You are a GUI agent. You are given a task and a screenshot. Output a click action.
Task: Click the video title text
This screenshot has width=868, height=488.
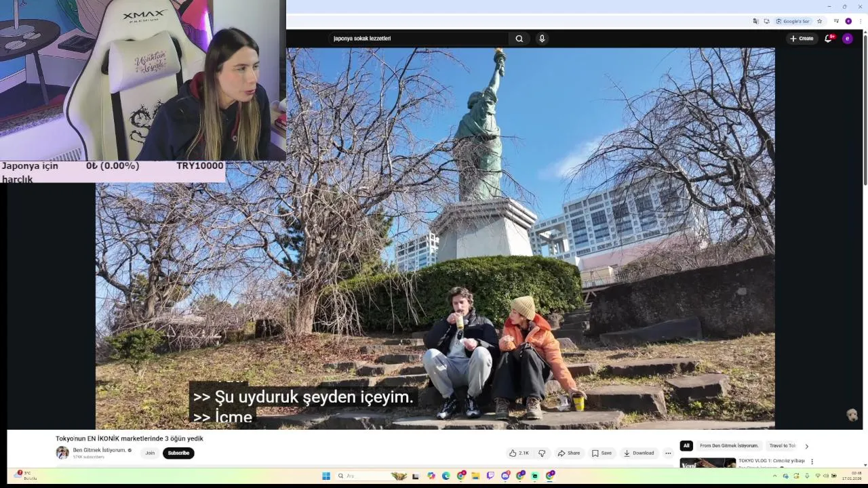point(130,439)
